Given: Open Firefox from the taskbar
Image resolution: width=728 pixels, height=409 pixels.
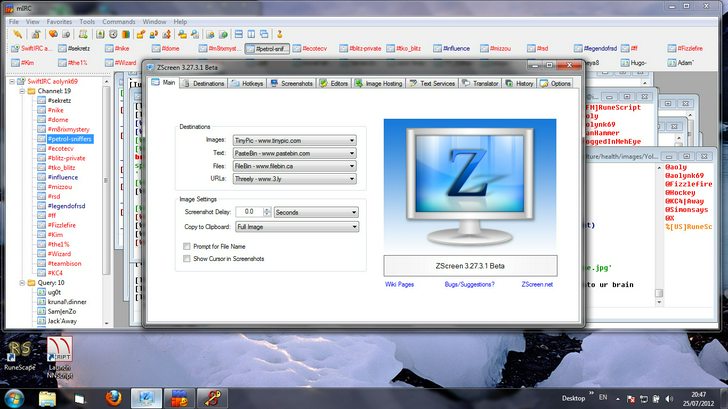Looking at the screenshot, I should 113,398.
